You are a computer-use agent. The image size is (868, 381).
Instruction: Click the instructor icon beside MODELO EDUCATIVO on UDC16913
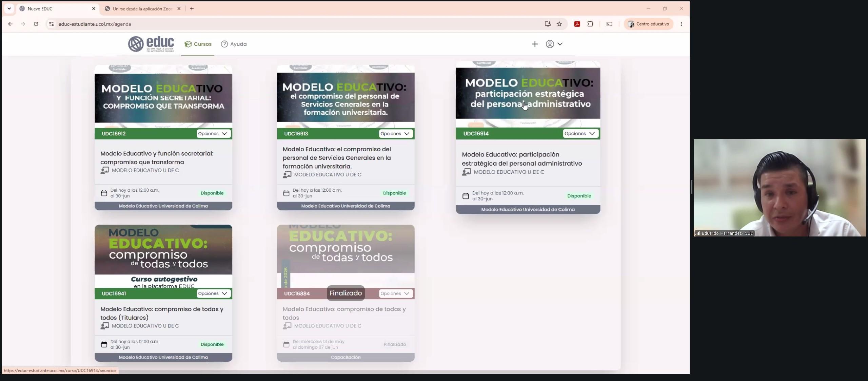point(287,175)
